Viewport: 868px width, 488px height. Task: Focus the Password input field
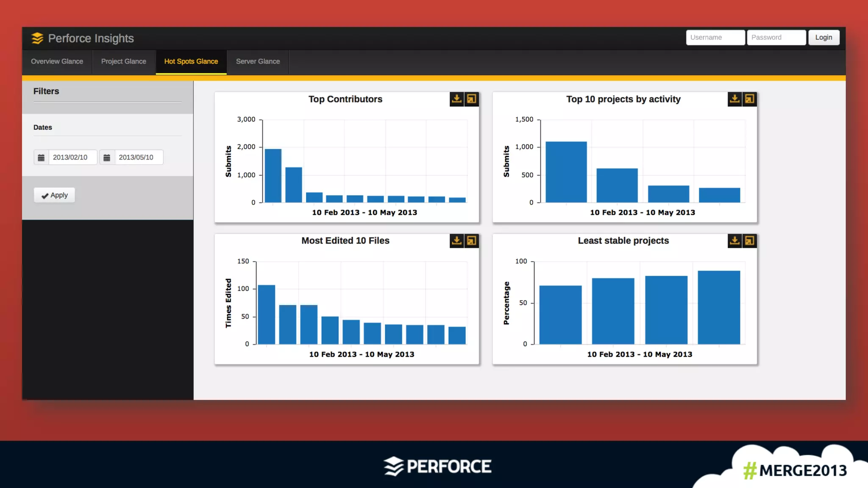[x=776, y=37]
